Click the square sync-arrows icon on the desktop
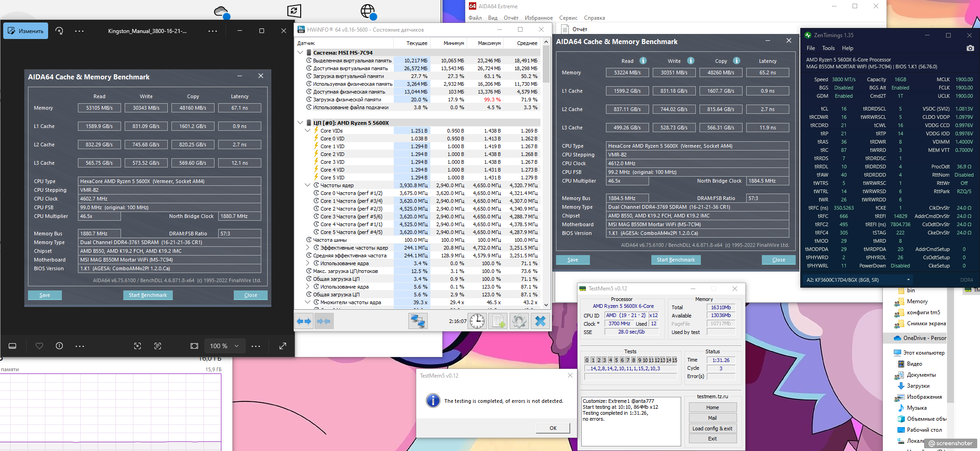980x451 pixels. 294,11
